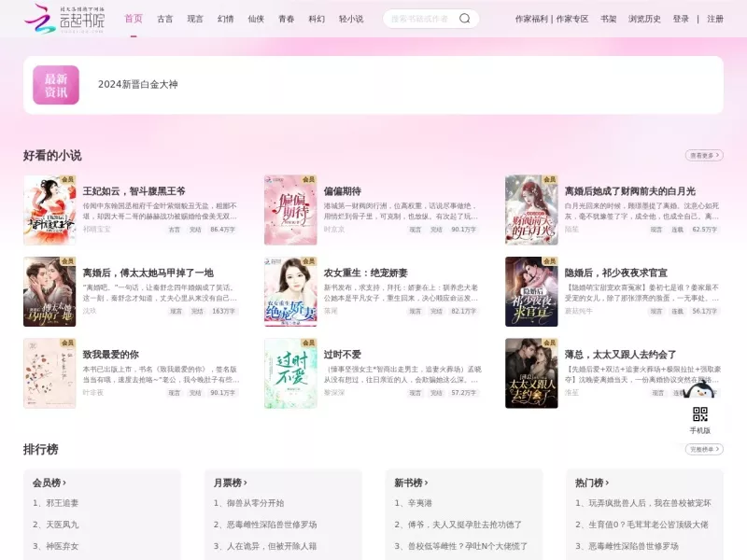747x560 pixels.
Task: Open cover of 王妃如云，智斗腹黑王爷
Action: coord(49,210)
